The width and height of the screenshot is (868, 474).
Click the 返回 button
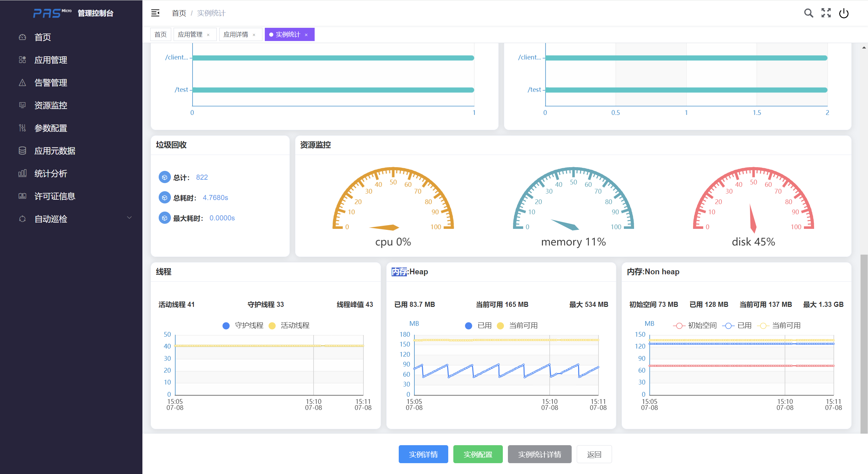coord(594,454)
